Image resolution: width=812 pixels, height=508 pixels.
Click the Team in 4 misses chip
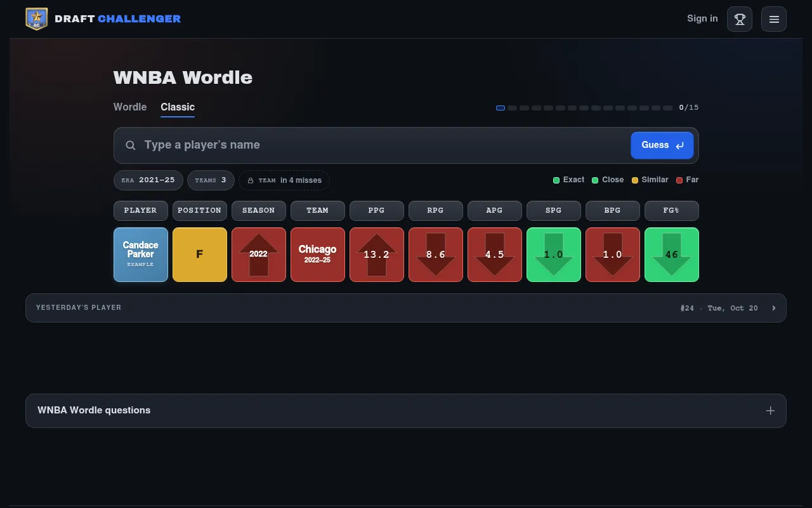point(284,180)
